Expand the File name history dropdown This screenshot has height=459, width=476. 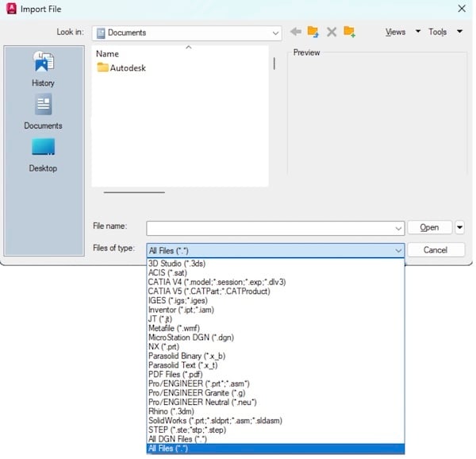click(398, 229)
